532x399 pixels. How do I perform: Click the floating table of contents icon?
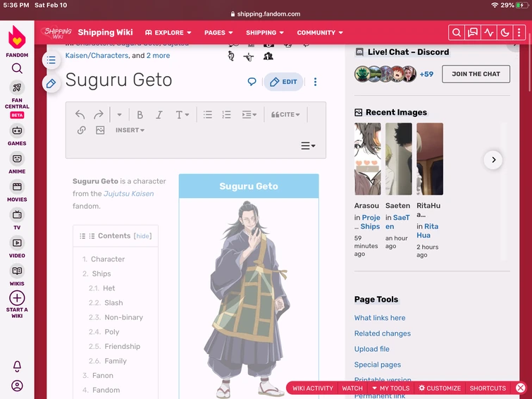click(51, 61)
